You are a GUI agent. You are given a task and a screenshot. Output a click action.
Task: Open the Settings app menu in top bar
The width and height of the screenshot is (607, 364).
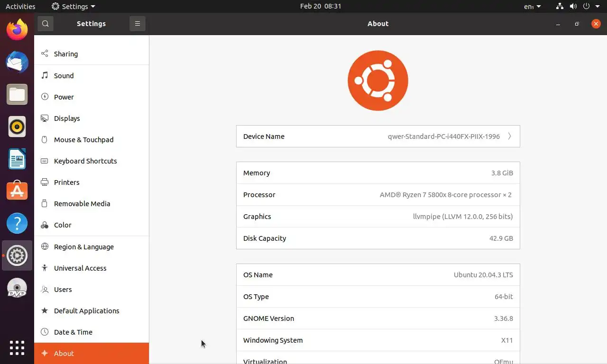(74, 6)
